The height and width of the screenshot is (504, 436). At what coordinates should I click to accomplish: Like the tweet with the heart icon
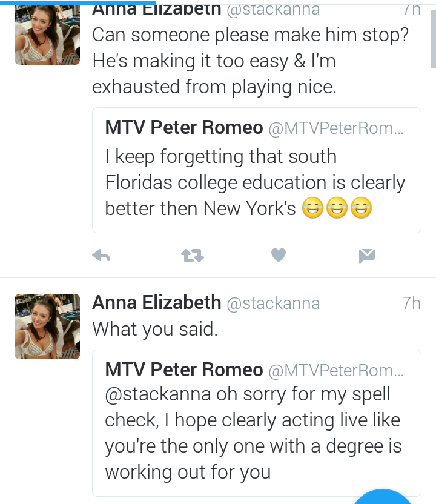click(278, 255)
